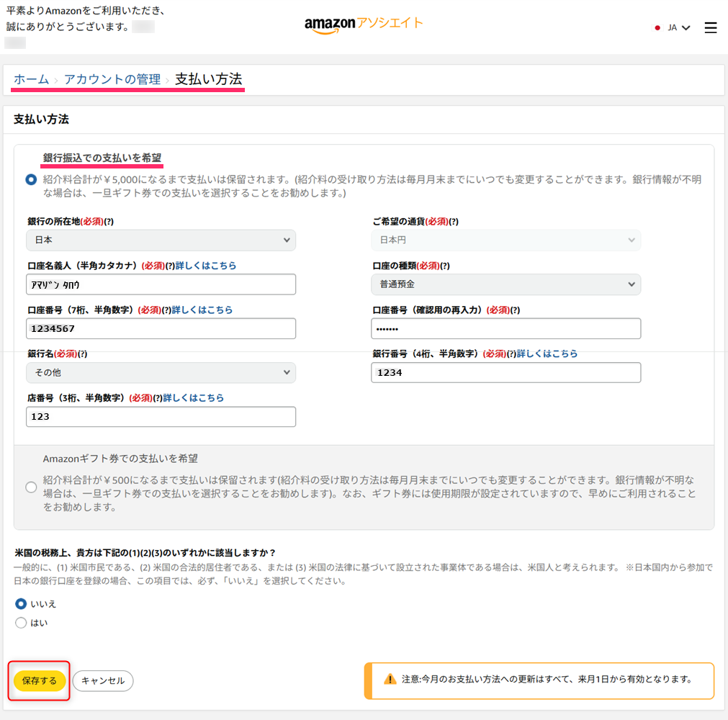The image size is (728, 720).
Task: Click the (?) help beside ご希望の通貨
Action: coord(454,222)
